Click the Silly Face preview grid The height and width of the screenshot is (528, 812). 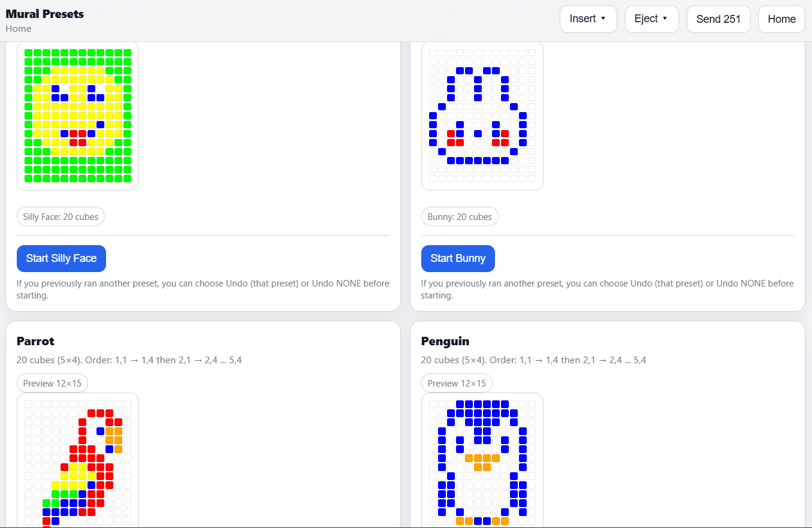78,116
